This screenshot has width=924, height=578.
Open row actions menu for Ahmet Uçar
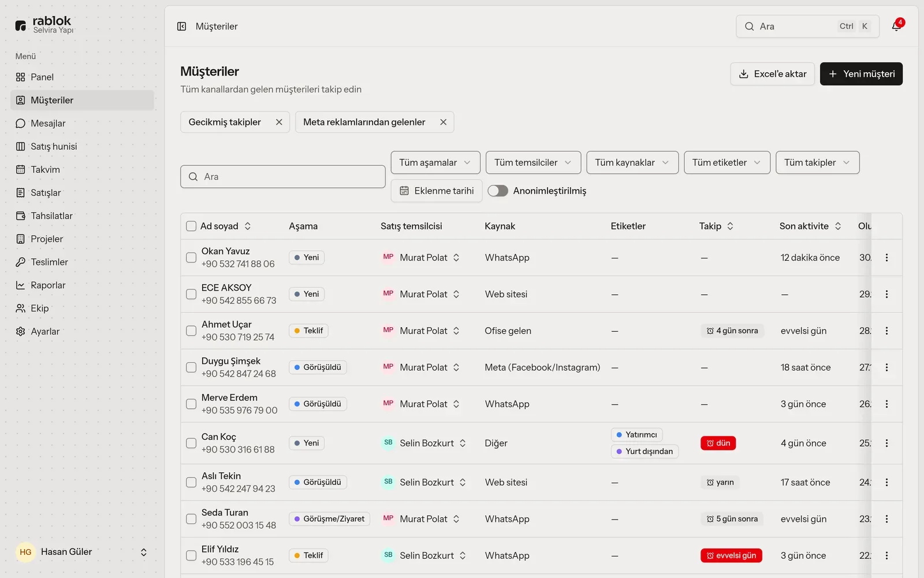[886, 331]
